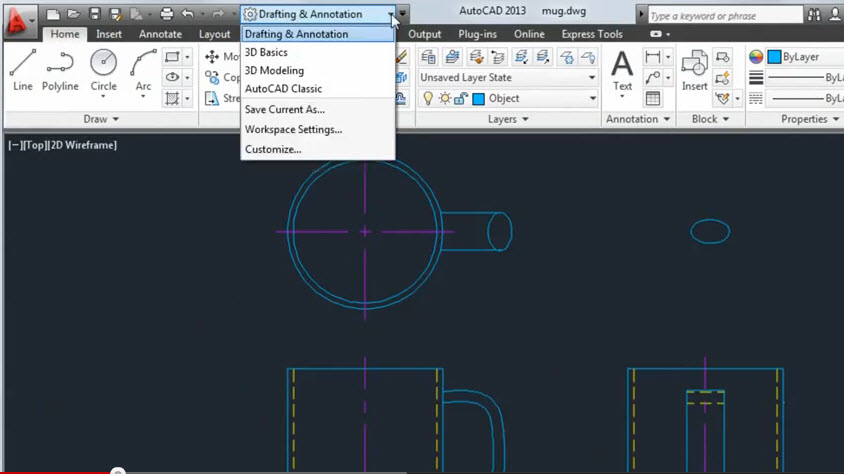Click the Save As icon
This screenshot has height=474, width=844.
click(x=115, y=14)
